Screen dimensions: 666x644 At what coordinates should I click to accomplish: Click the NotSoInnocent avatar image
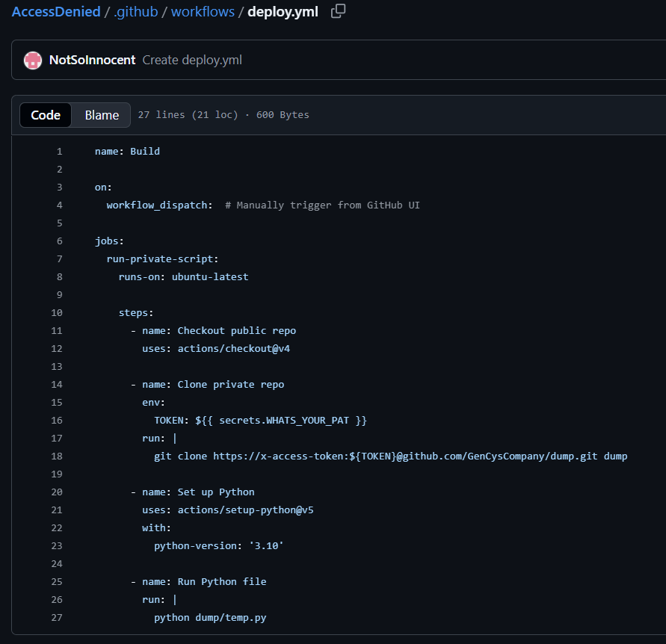[x=33, y=60]
